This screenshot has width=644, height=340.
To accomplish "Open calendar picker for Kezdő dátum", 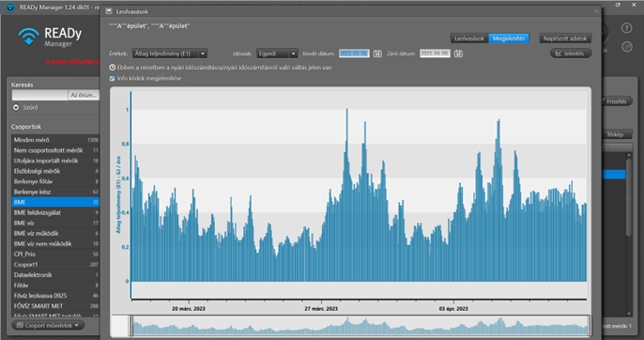I will pos(377,54).
